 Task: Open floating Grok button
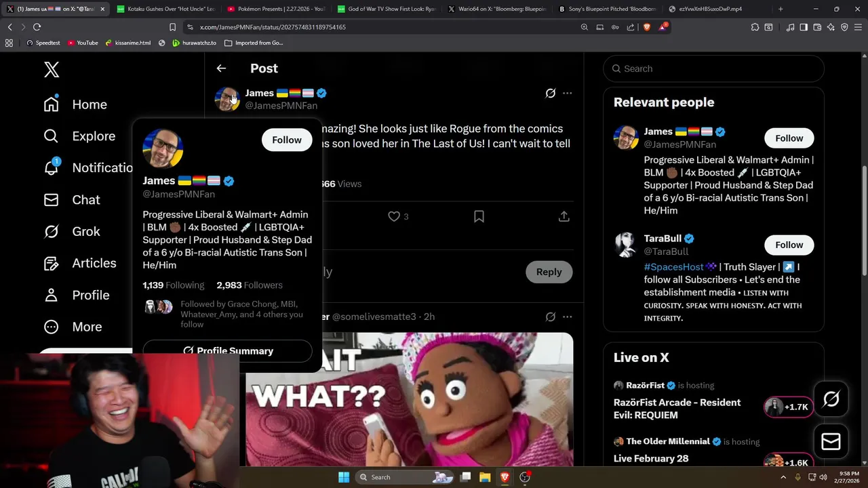point(831,399)
